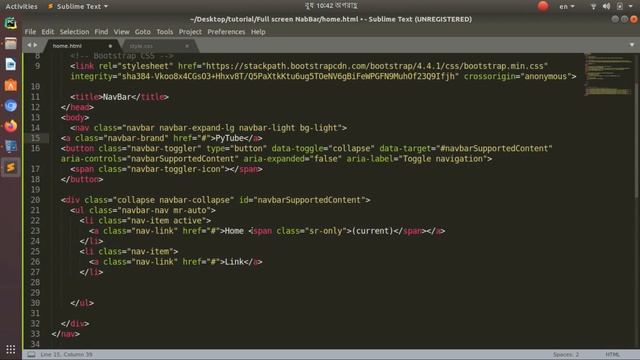The width and height of the screenshot is (640, 360).
Task: Click the red screen recording indicator
Action: click(x=543, y=6)
